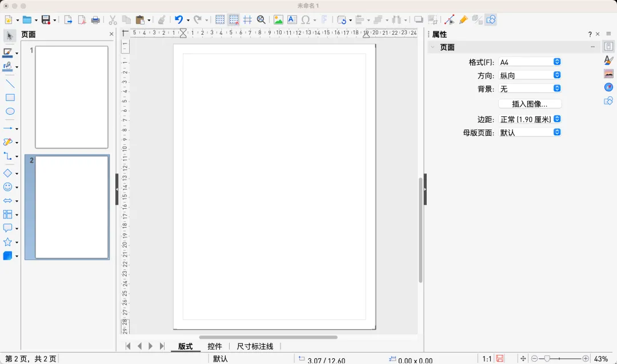This screenshot has width=617, height=364.
Task: Show Gluepoint functions highlighter icon
Action: coord(463,19)
